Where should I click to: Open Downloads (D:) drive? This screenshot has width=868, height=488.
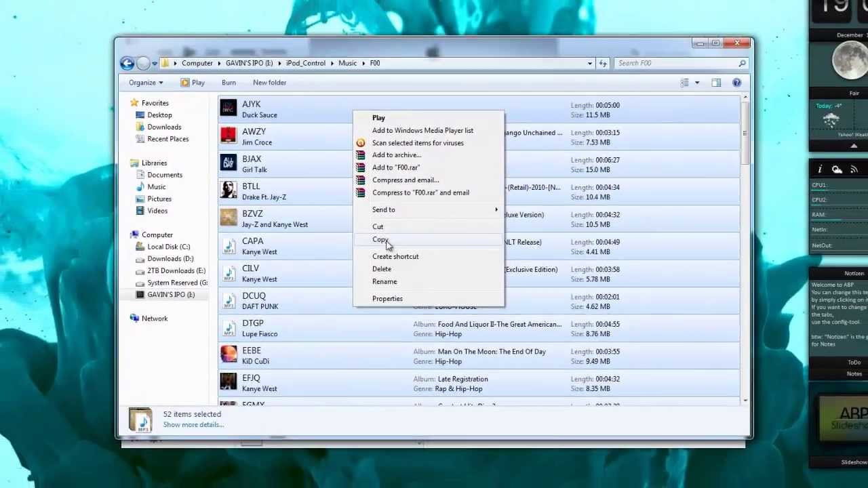click(x=170, y=258)
